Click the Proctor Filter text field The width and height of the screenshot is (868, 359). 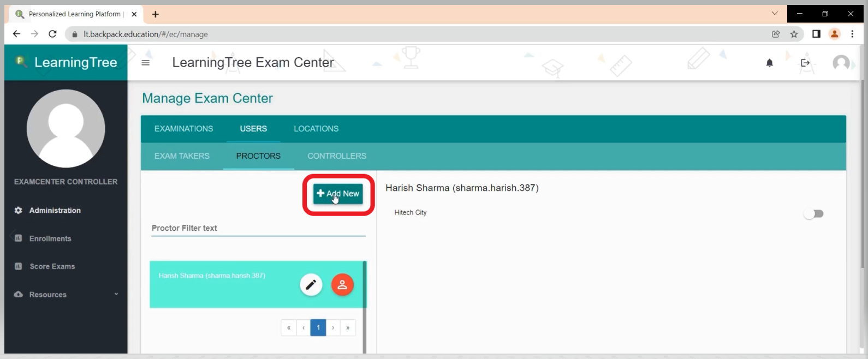[258, 229]
